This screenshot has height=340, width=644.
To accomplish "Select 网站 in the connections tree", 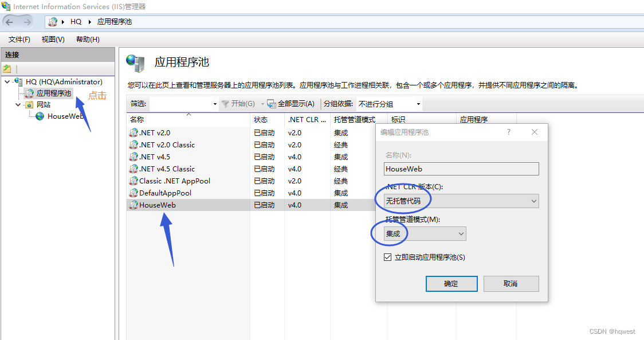I will click(44, 105).
